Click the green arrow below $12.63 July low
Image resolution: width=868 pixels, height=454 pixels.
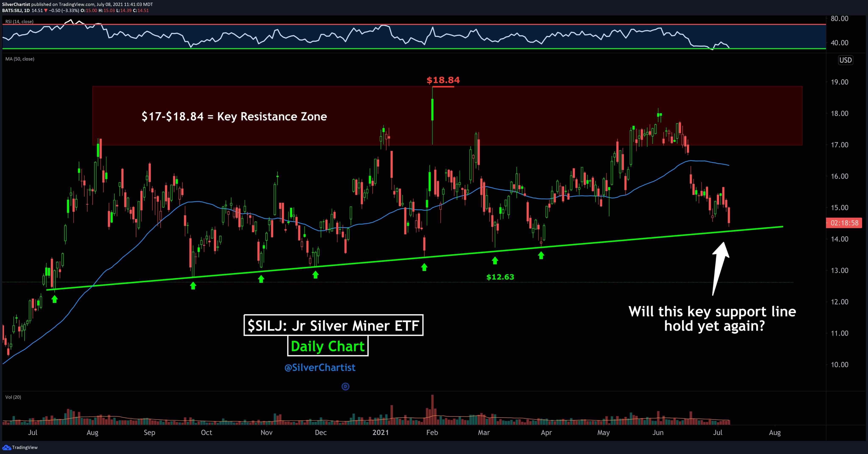[x=55, y=299]
